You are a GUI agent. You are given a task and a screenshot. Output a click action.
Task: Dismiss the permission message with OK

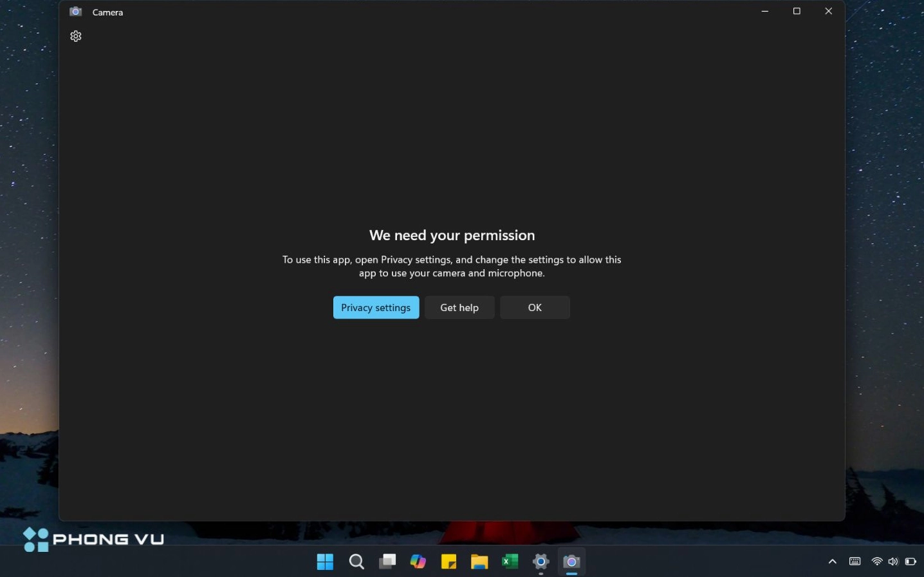pos(534,307)
